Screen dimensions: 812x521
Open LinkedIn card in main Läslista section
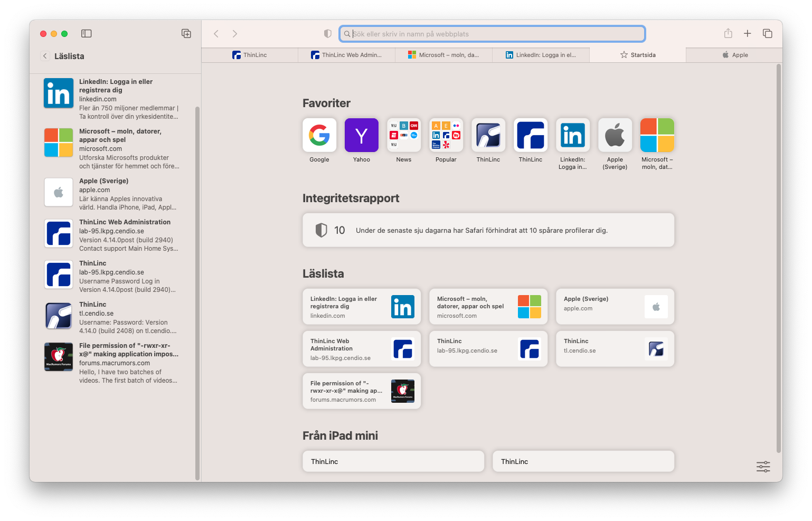click(x=362, y=307)
